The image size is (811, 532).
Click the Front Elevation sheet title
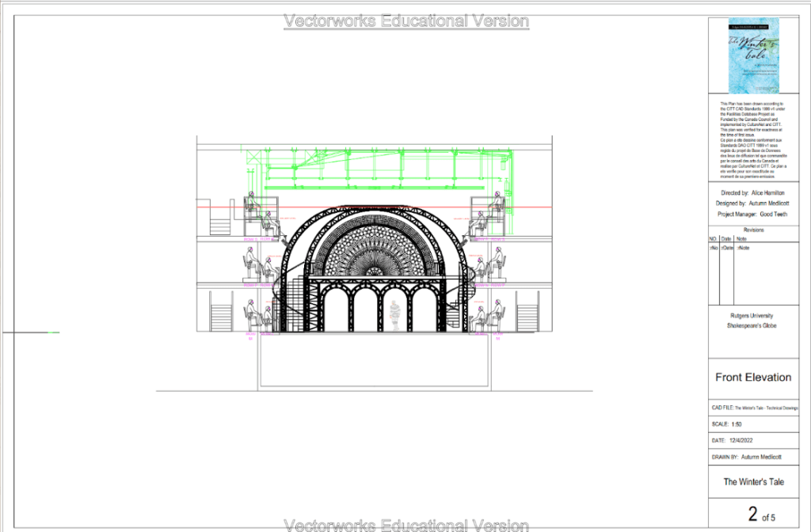[x=753, y=378]
